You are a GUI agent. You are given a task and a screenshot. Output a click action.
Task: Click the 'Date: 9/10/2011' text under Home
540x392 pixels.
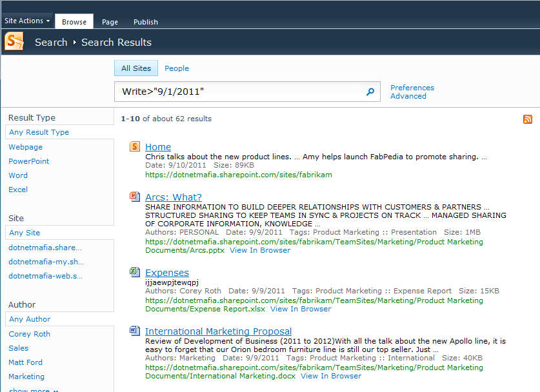click(175, 165)
